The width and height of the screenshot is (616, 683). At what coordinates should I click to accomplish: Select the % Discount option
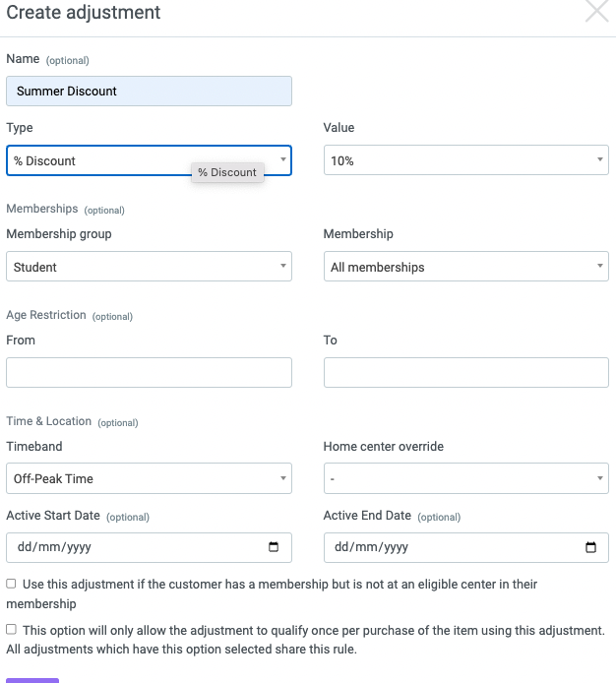[227, 172]
